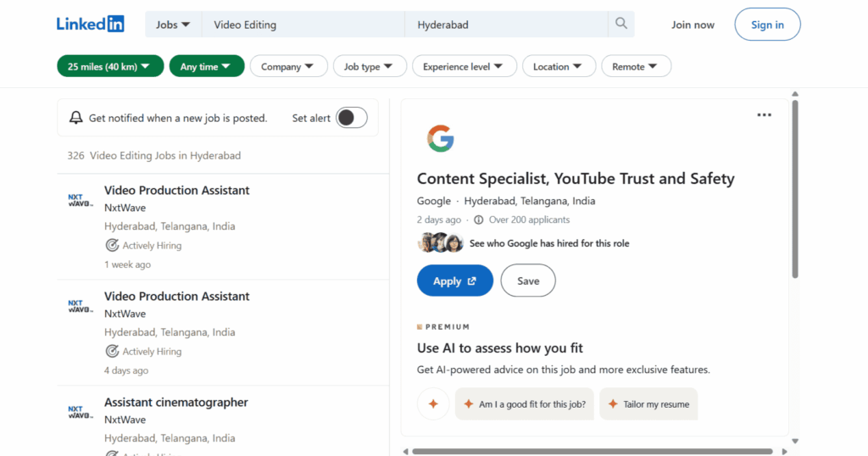The width and height of the screenshot is (868, 456).
Task: Open the three-dot more options menu
Action: pyautogui.click(x=764, y=115)
